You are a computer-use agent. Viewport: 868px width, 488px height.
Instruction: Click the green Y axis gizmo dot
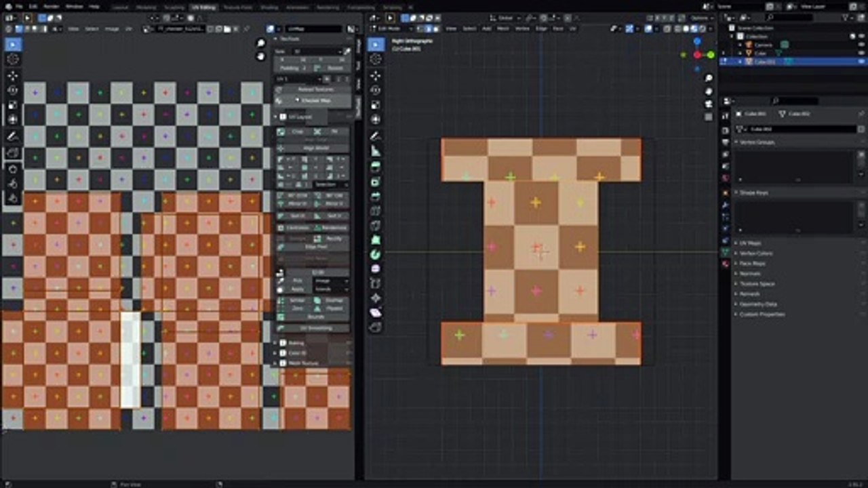coord(709,55)
